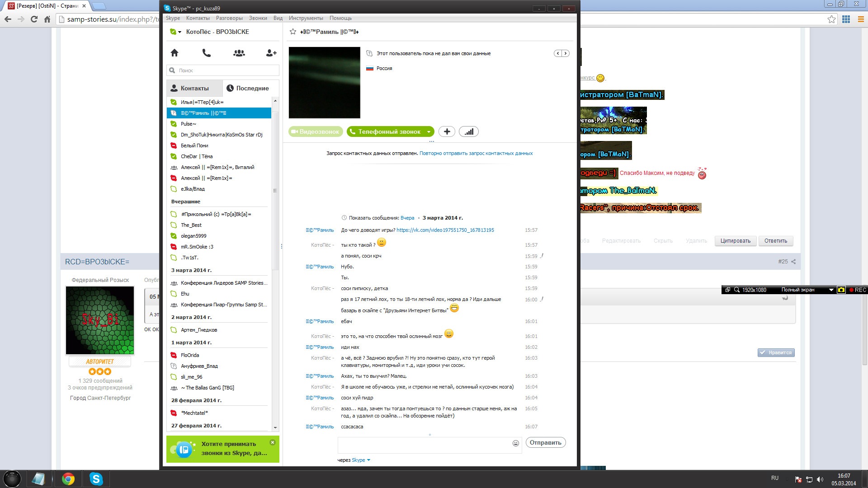Open the Windows Start orb
Image resolution: width=868 pixels, height=488 pixels.
pos(12,479)
